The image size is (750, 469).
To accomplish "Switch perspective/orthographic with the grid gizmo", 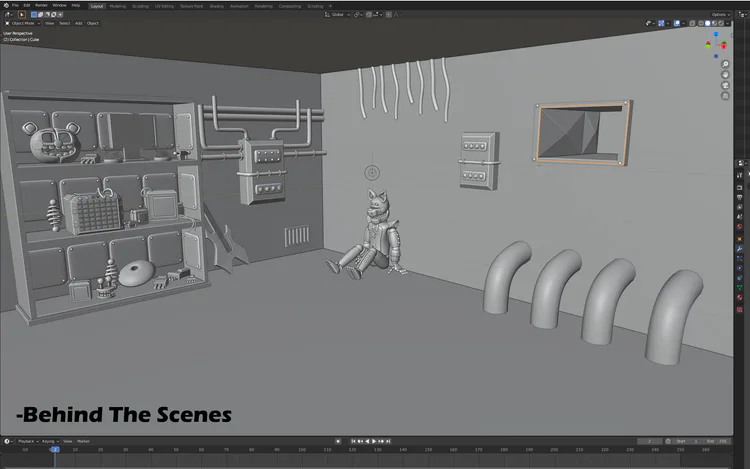I will tap(725, 96).
